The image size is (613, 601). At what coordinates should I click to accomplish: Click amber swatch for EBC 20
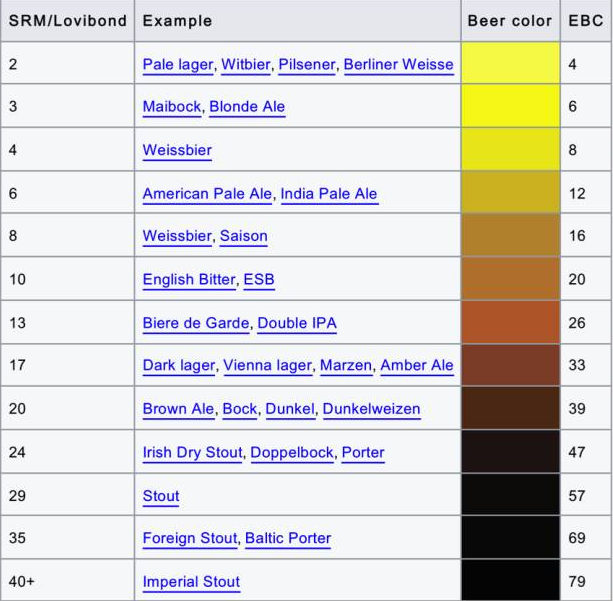pos(511,278)
